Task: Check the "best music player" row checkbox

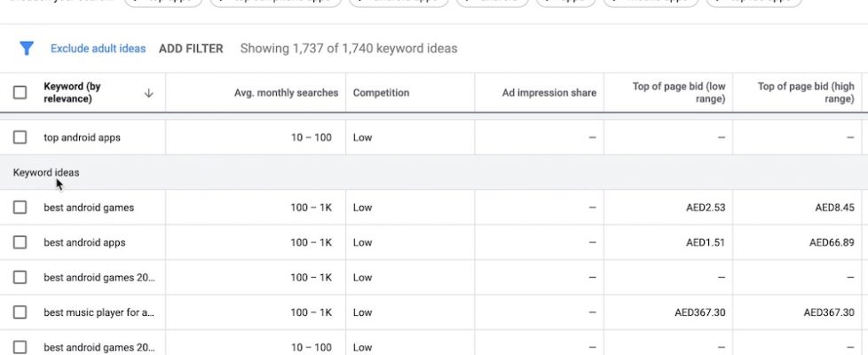Action: pyautogui.click(x=20, y=312)
